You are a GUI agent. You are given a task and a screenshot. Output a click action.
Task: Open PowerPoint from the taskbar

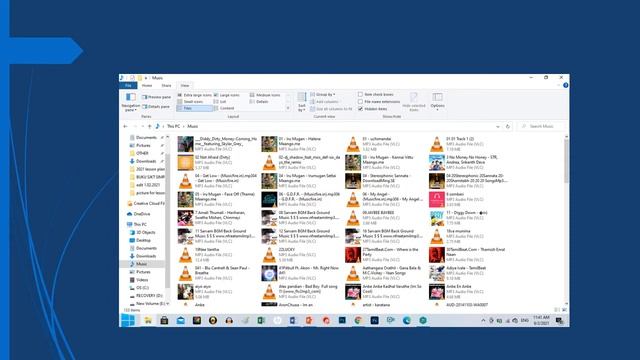[x=309, y=321]
